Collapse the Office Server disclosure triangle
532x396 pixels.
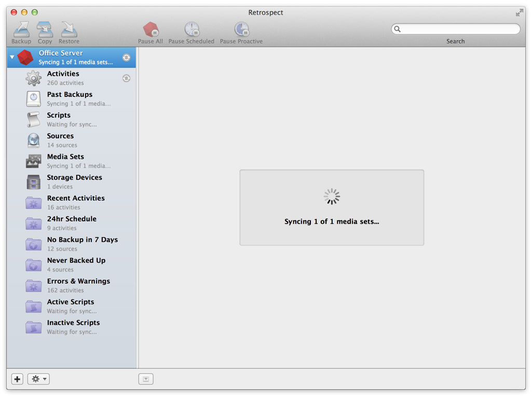12,57
